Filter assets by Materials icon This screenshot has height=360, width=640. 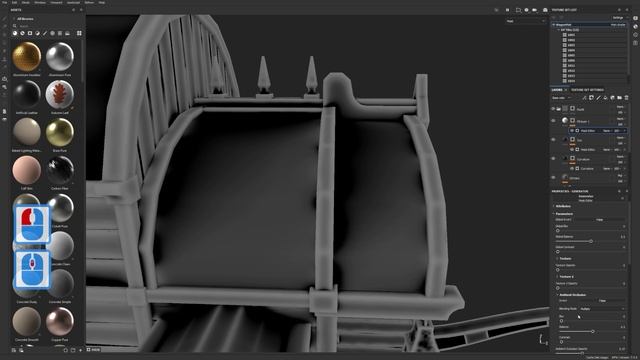coord(15,33)
